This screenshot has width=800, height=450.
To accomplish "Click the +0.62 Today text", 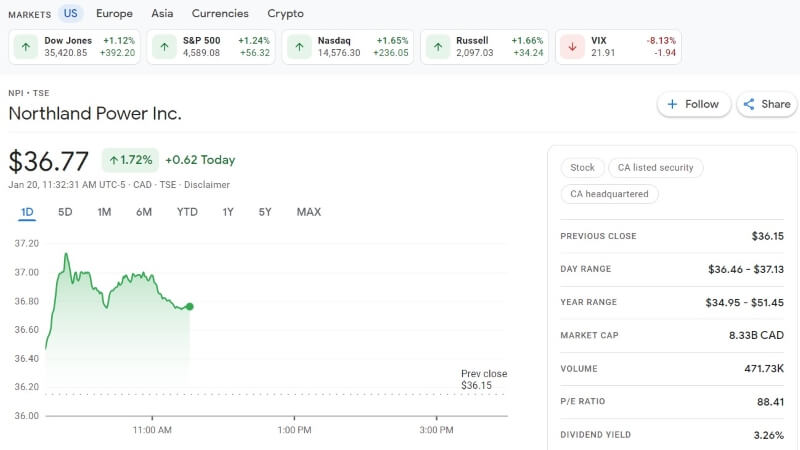I will [x=200, y=160].
